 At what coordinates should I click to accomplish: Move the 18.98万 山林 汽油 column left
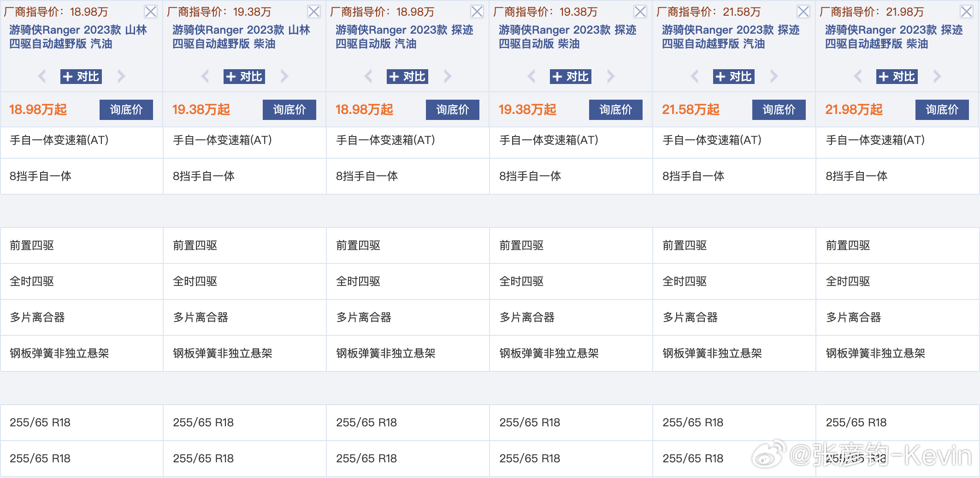(42, 76)
